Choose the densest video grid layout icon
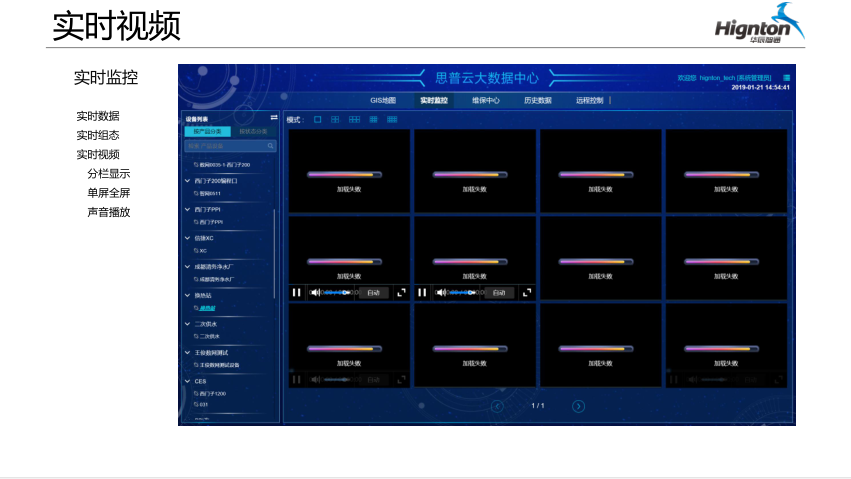This screenshot has width=851, height=479. tap(392, 120)
